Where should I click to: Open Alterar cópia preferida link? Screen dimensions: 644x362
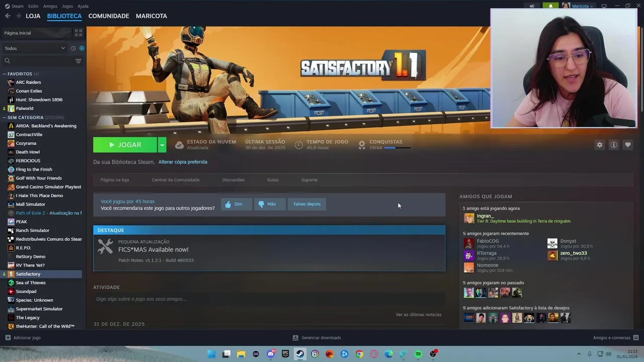[183, 162]
